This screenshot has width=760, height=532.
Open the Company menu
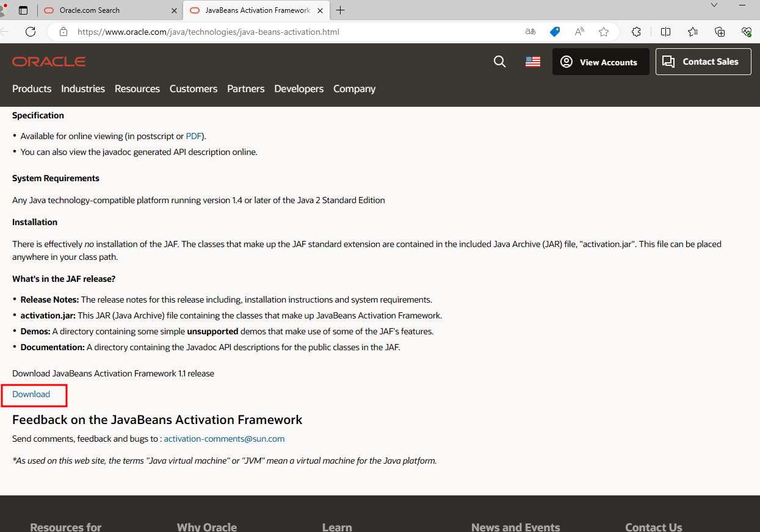354,89
